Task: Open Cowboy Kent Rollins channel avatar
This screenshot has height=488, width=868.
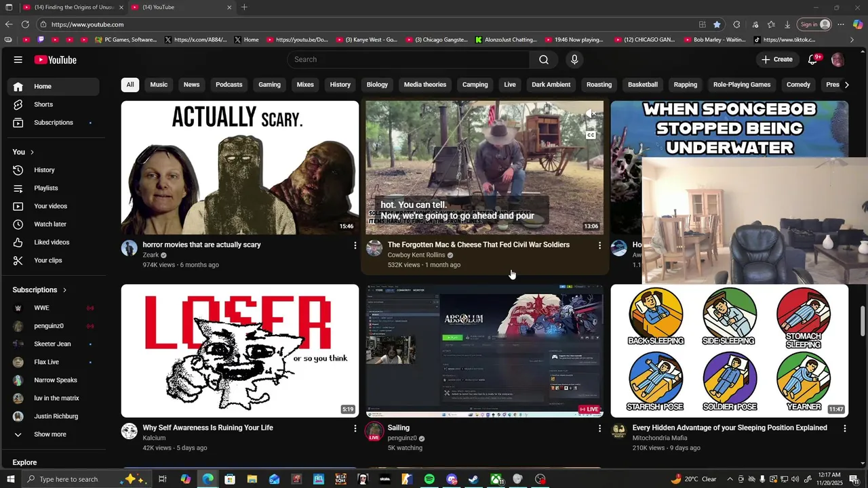Action: 374,248
